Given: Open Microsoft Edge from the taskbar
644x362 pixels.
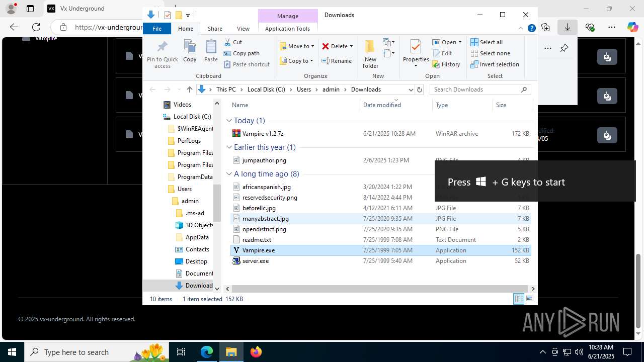Looking at the screenshot, I should coord(207,352).
